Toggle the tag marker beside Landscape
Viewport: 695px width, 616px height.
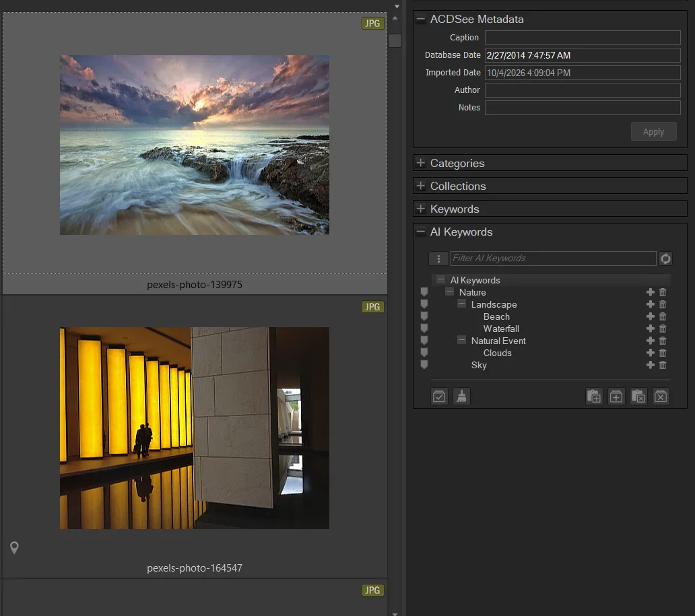tap(424, 304)
